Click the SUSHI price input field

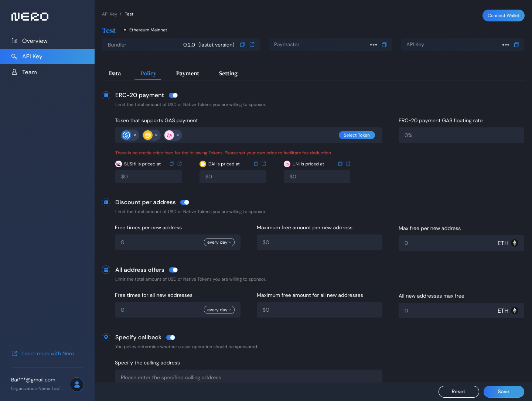coord(149,176)
